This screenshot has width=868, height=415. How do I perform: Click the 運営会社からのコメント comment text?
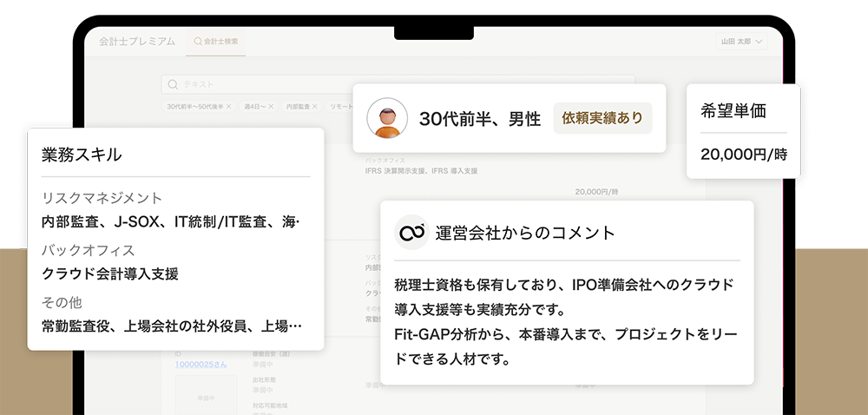pos(564,321)
